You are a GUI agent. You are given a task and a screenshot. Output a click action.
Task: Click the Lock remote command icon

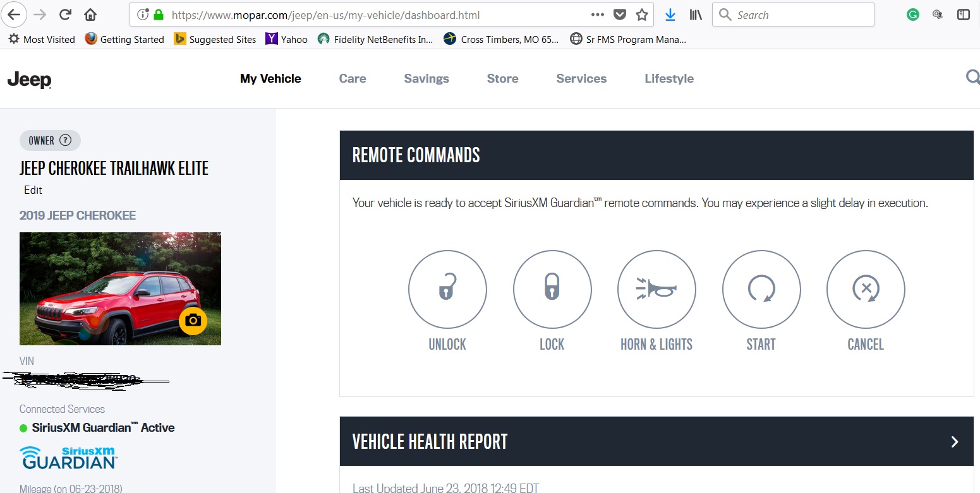tap(552, 290)
